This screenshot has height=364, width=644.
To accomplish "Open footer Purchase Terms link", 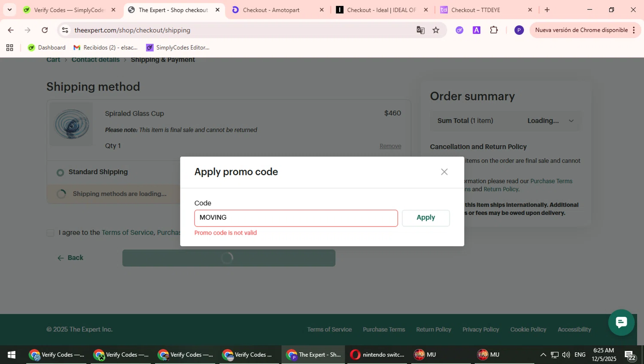I will 384,330.
